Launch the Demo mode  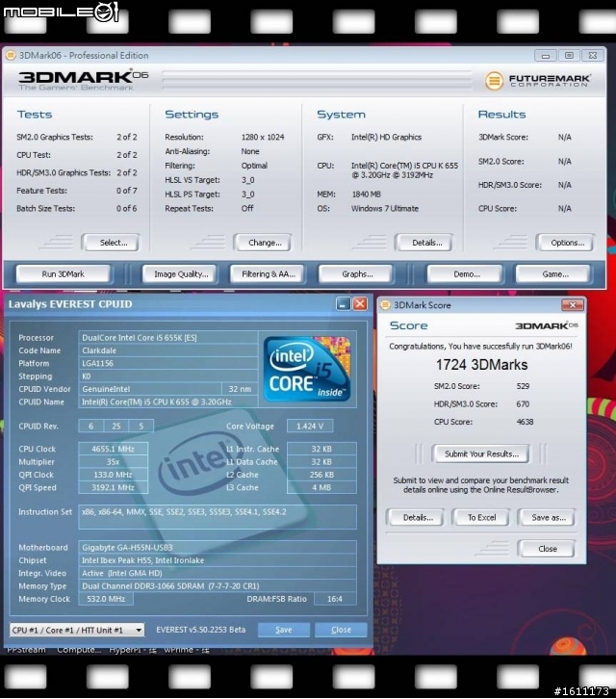tap(466, 274)
